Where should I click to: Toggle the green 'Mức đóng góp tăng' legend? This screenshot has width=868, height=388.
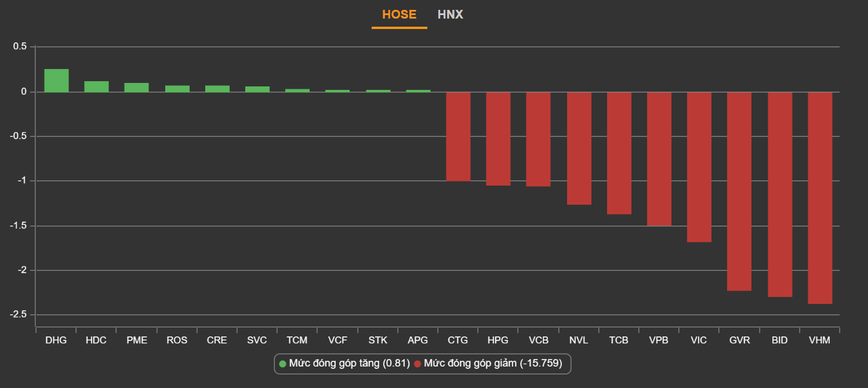coord(344,364)
